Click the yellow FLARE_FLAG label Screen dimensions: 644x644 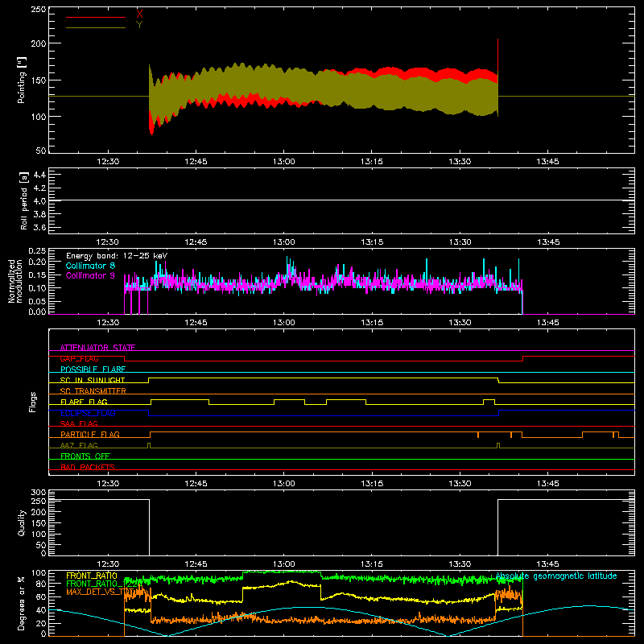tap(84, 402)
